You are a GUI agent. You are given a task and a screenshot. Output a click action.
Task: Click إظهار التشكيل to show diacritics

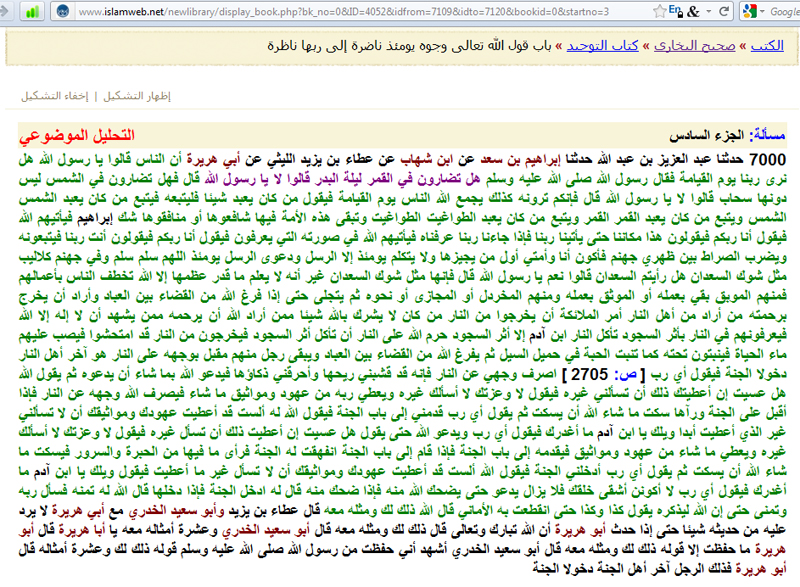(x=137, y=96)
